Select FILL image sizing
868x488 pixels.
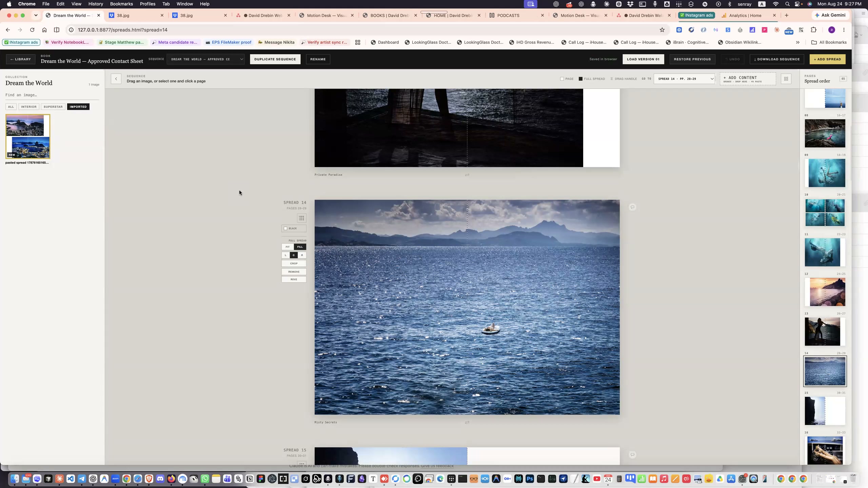300,247
